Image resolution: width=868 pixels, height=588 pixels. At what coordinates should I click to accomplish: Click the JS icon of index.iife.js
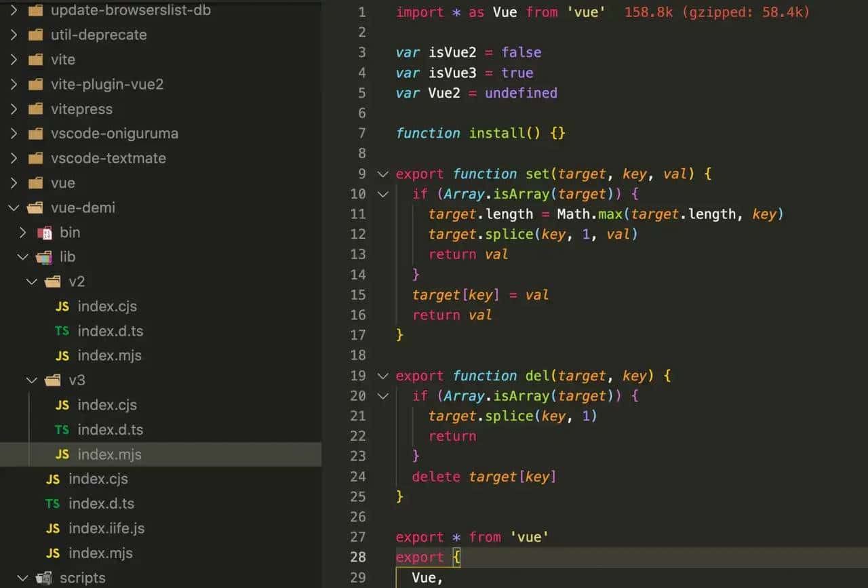(53, 528)
